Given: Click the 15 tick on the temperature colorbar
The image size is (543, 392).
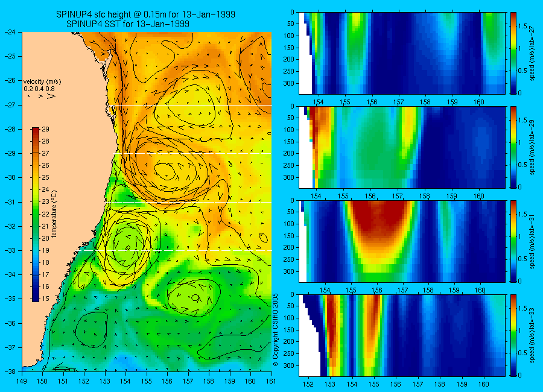Looking at the screenshot, I should [x=45, y=299].
